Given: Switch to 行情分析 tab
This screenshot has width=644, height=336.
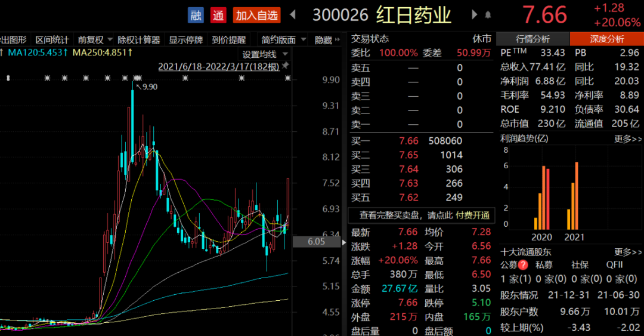Looking at the screenshot, I should coord(532,39).
